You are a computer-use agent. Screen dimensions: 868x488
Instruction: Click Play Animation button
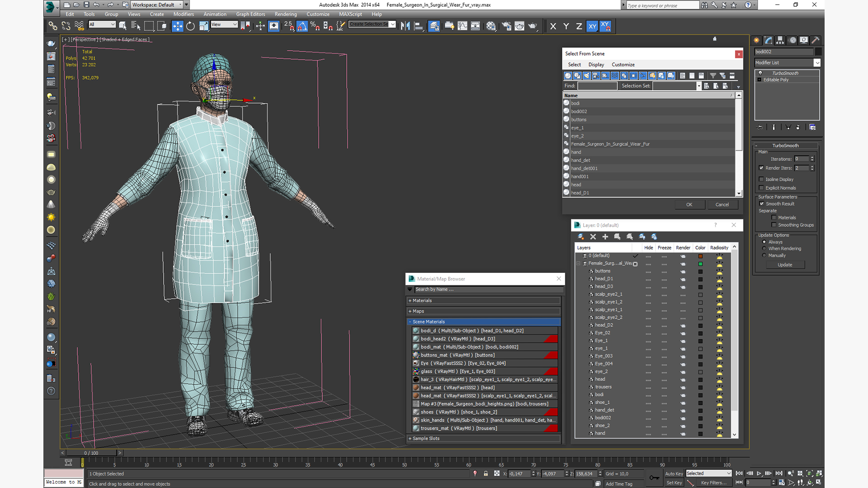coord(759,473)
